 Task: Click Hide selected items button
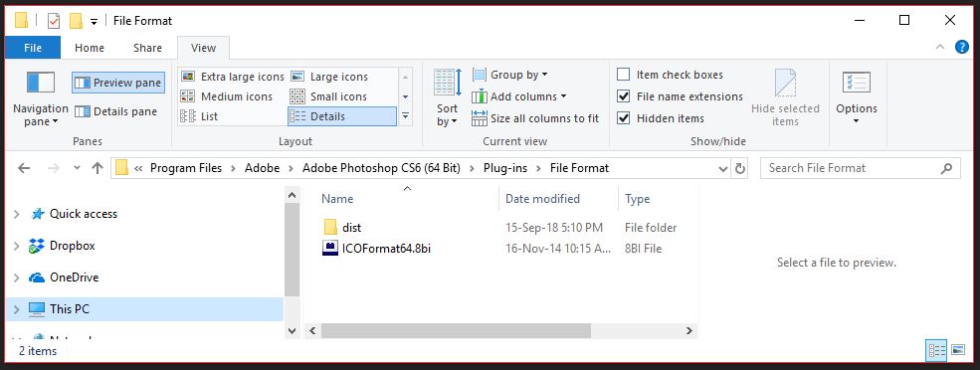click(785, 97)
